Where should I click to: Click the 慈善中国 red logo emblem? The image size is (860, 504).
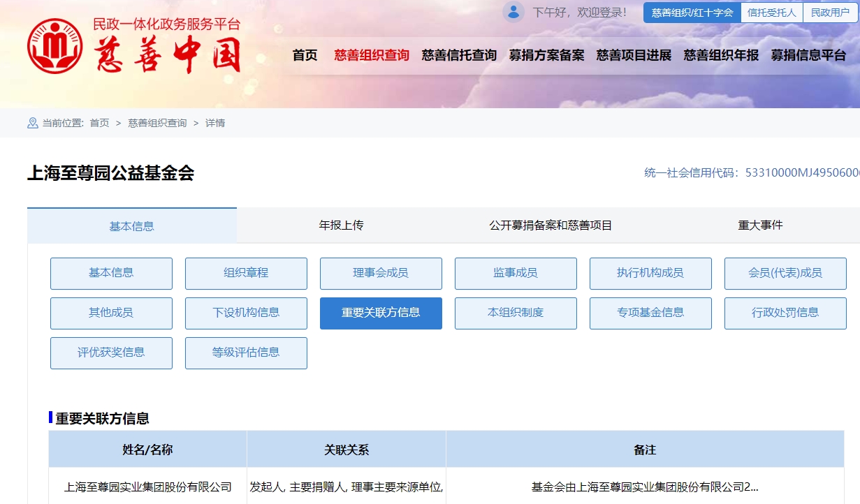pyautogui.click(x=55, y=46)
